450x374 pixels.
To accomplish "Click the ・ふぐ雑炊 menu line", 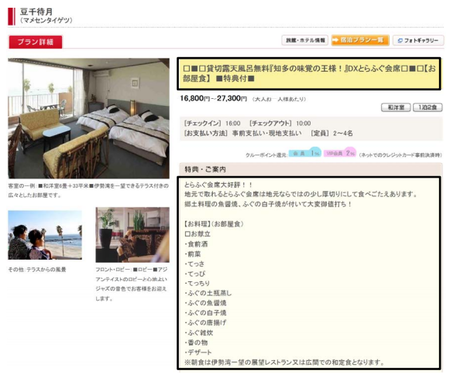I will pos(199,333).
